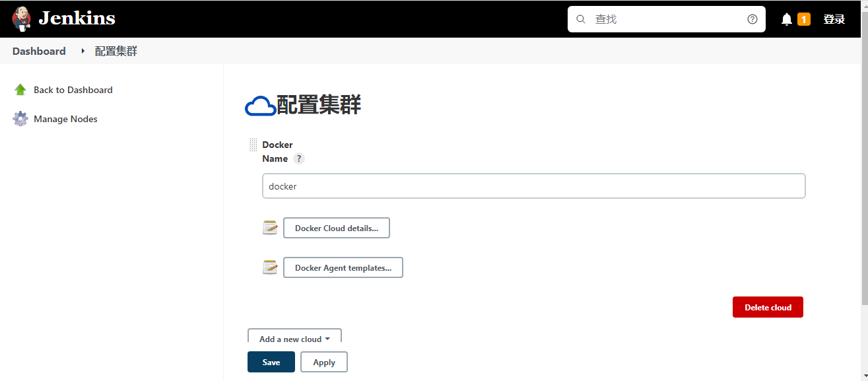Click the cloud icon beside 配置集群 heading
This screenshot has height=381, width=868.
point(260,104)
